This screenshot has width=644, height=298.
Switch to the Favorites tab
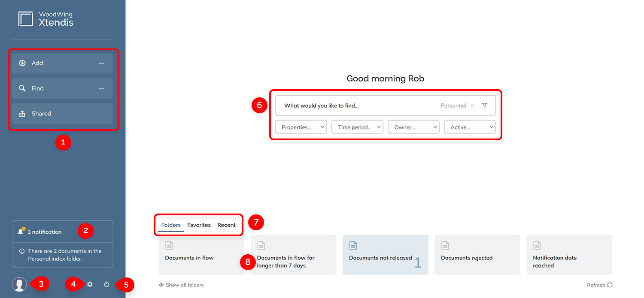[199, 225]
